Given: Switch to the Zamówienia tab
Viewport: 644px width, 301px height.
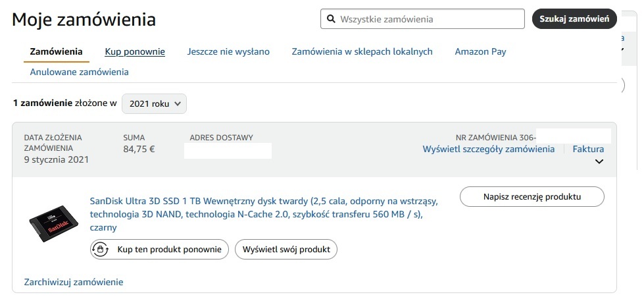Looking at the screenshot, I should [56, 51].
